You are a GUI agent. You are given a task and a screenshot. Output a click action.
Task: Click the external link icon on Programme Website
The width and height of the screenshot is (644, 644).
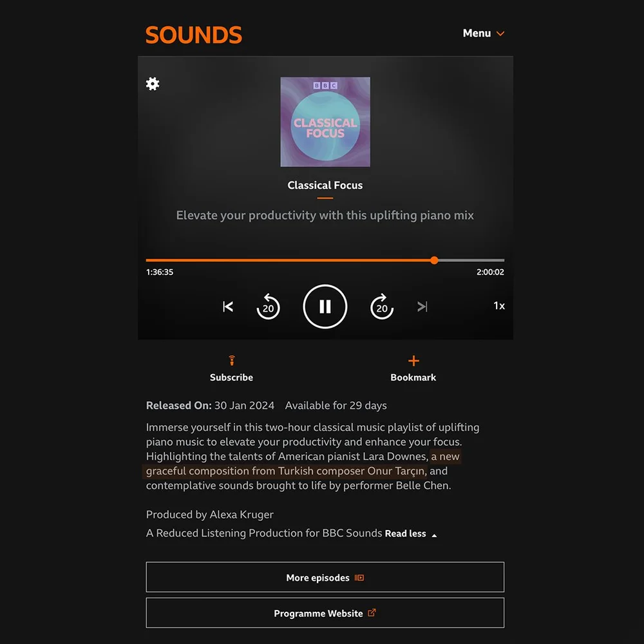372,612
